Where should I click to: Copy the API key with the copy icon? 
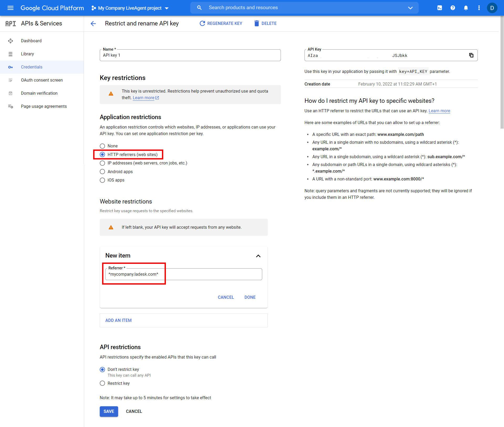point(471,55)
